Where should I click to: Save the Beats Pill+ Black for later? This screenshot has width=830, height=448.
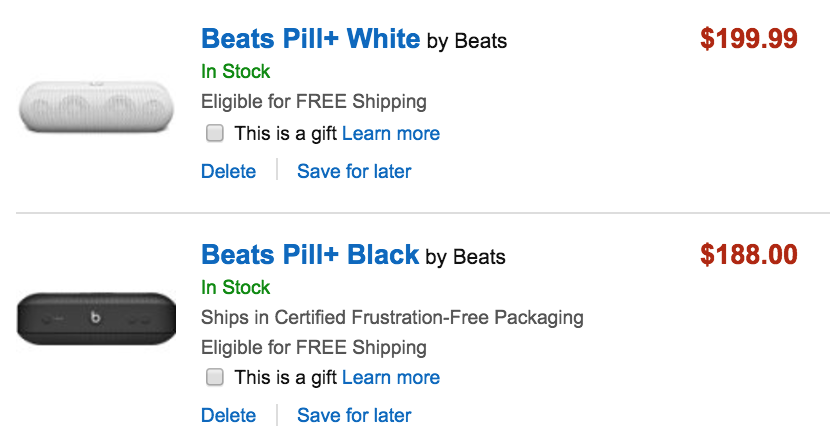pos(354,415)
